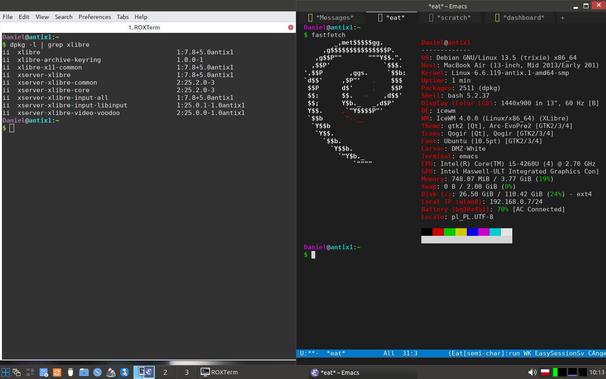Click the show desktop taskbar icon
Viewport: 606px width, 379px height.
click(30, 372)
